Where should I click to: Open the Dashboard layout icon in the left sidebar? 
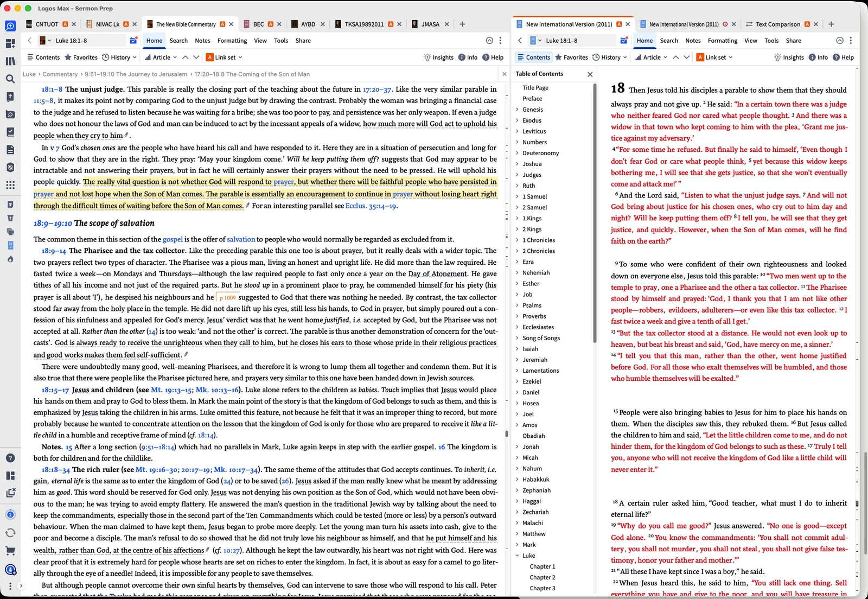tap(10, 43)
